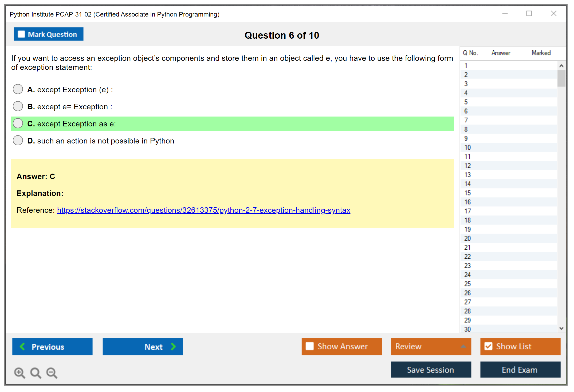Enable the Show Answer checkbox
The image size is (574, 392).
(309, 346)
